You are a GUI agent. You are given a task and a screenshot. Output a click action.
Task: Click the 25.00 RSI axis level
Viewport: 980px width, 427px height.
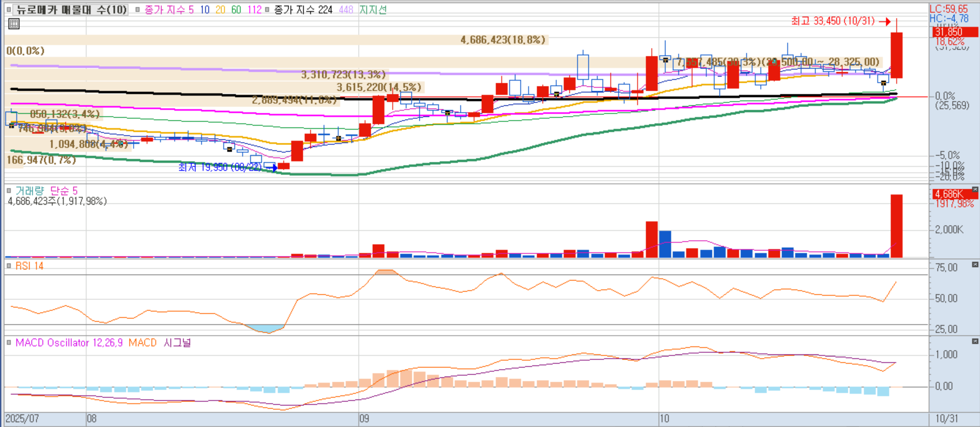946,329
